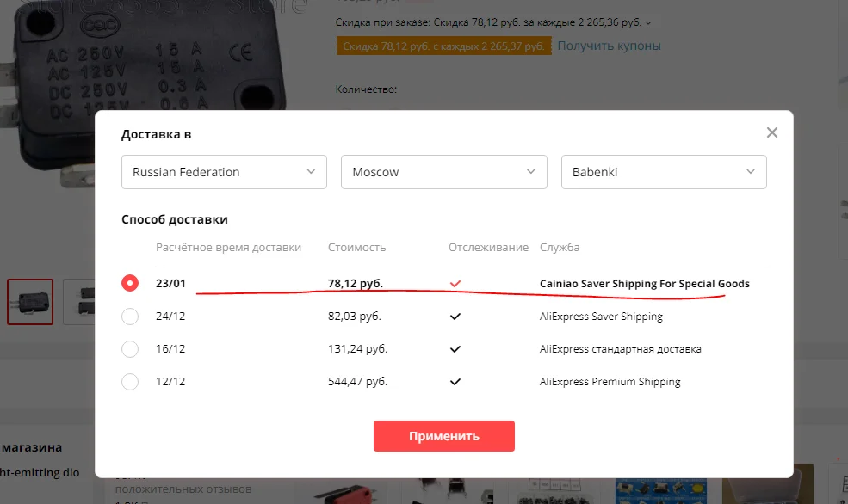Select the second product gallery thumbnail
This screenshot has width=848, height=504.
79,301
